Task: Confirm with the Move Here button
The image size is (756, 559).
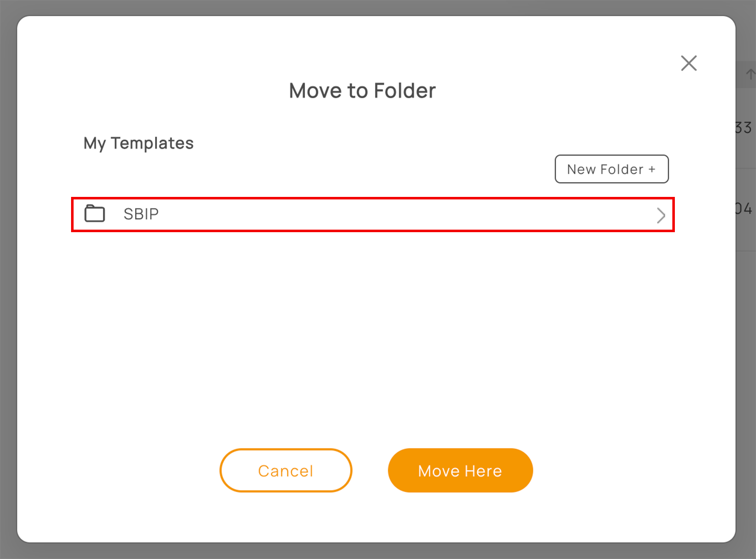Action: (x=460, y=470)
